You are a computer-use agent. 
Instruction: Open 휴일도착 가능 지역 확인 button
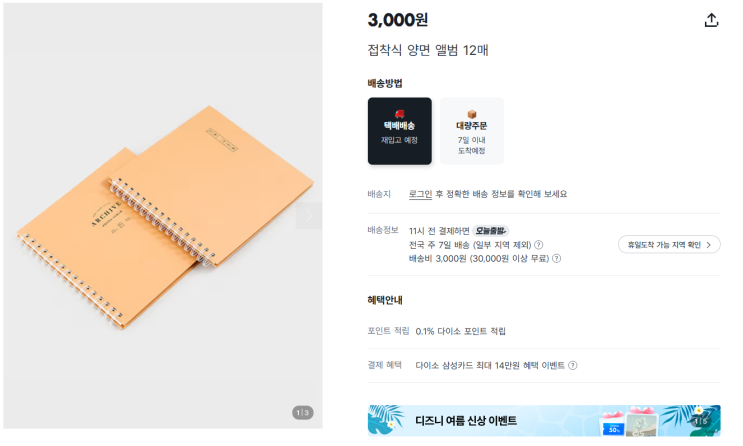coord(669,245)
